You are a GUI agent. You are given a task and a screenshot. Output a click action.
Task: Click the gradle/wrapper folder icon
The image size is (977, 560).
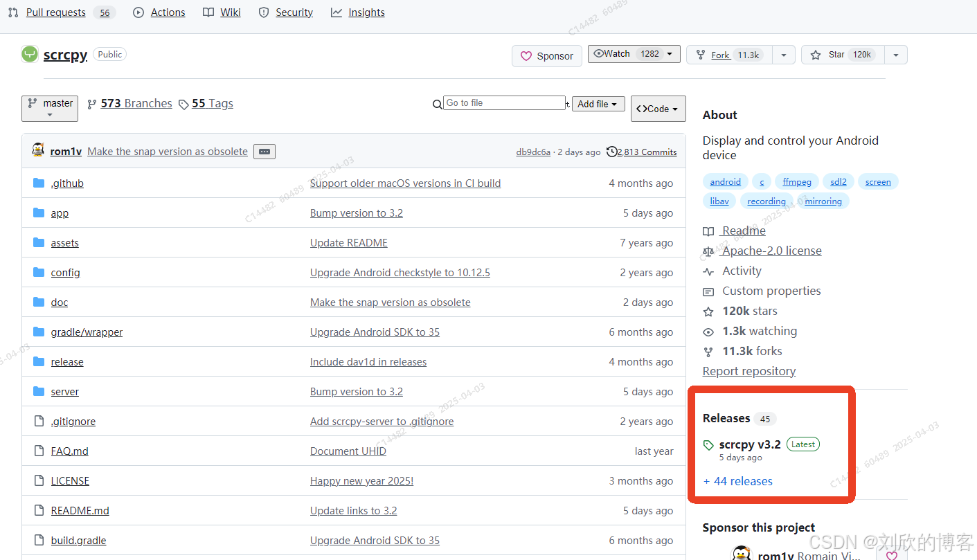click(39, 332)
